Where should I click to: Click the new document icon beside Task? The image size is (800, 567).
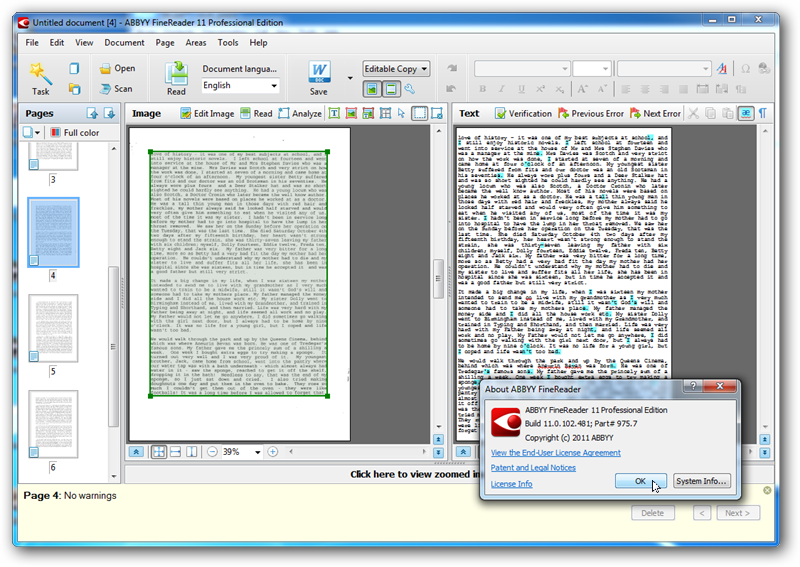pyautogui.click(x=74, y=68)
